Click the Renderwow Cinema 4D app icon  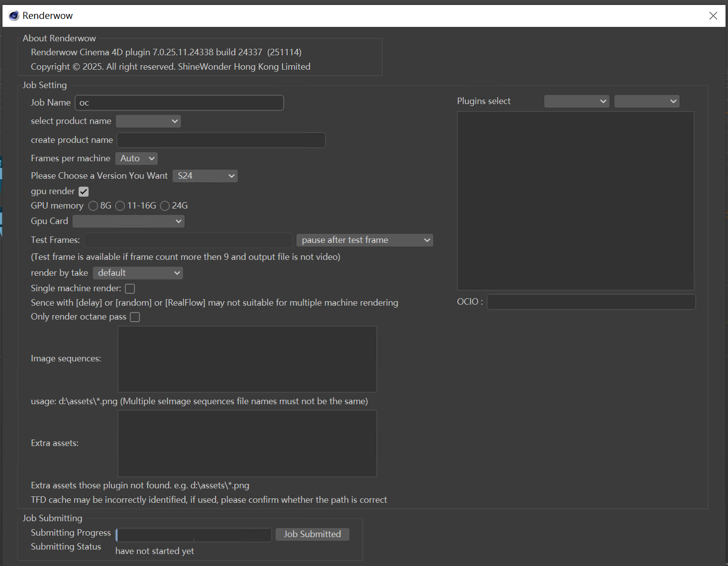(x=14, y=15)
